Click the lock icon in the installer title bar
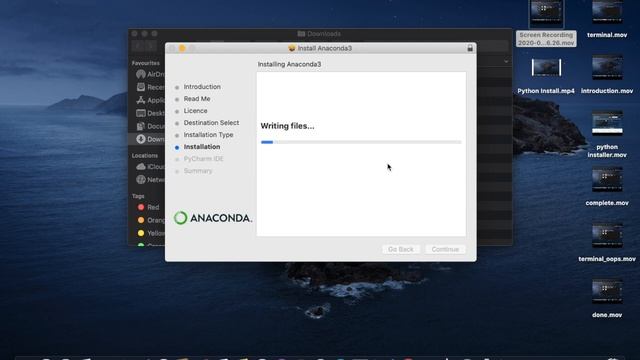The width and height of the screenshot is (640, 360). pyautogui.click(x=470, y=48)
